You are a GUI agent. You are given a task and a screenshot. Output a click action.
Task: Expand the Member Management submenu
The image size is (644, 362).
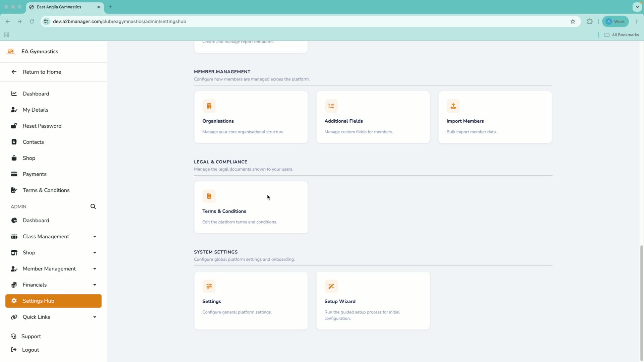tap(95, 269)
